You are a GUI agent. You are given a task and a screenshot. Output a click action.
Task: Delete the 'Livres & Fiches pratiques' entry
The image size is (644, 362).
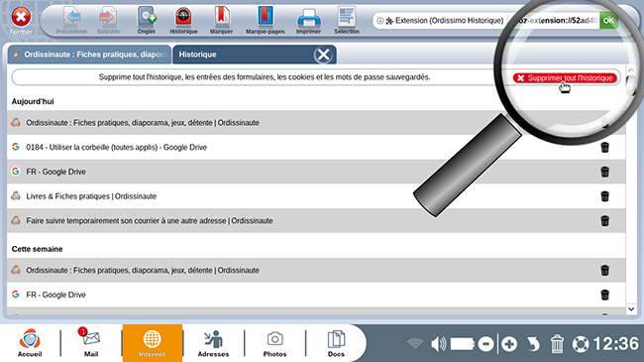604,196
